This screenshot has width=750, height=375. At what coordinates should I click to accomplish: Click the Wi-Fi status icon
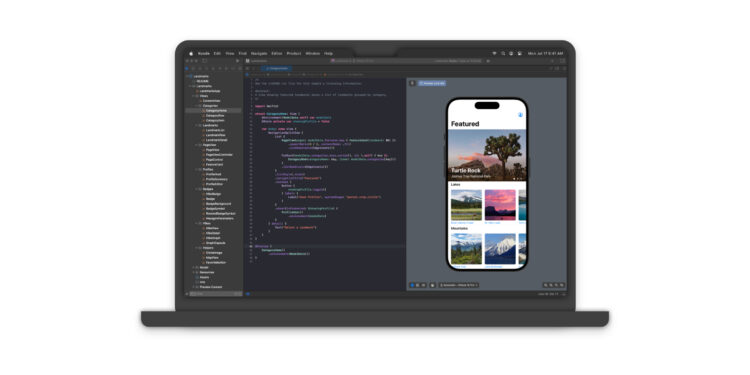pyautogui.click(x=495, y=54)
